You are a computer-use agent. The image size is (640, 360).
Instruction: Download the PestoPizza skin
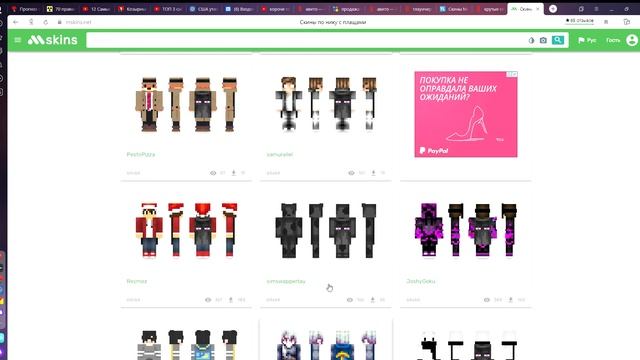coord(234,173)
